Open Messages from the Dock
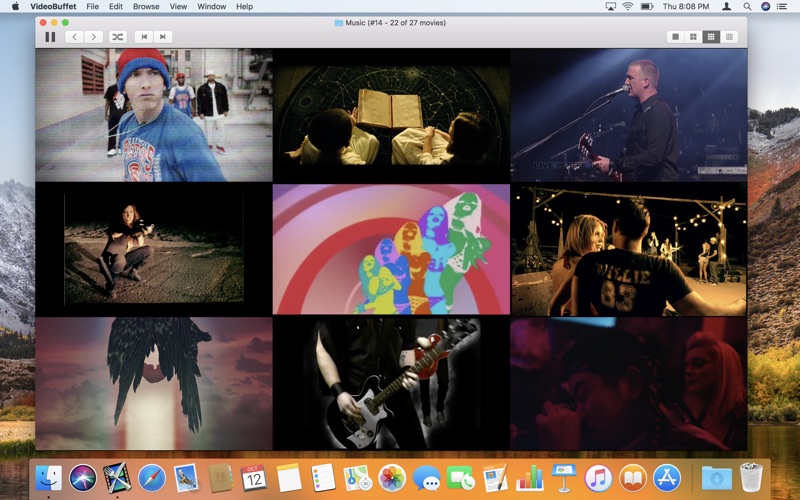This screenshot has width=800, height=500. [426, 478]
